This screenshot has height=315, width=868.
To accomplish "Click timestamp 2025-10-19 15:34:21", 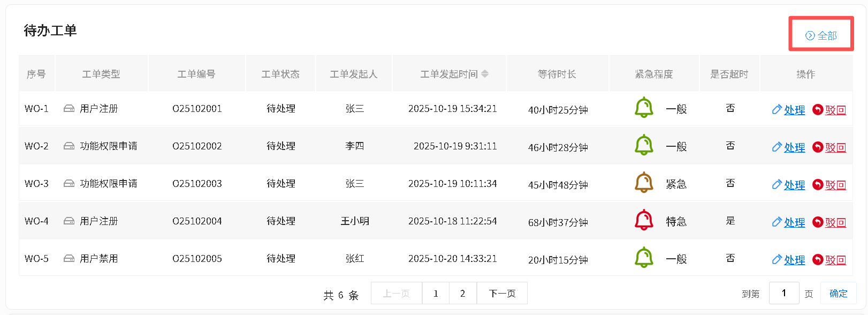I will pos(453,109).
